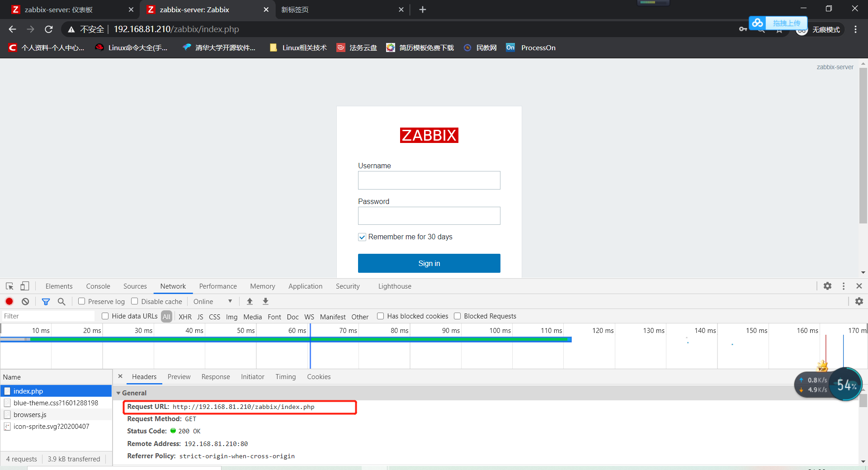The image size is (868, 470).
Task: Click the 不安全 warning icon
Action: (71, 29)
